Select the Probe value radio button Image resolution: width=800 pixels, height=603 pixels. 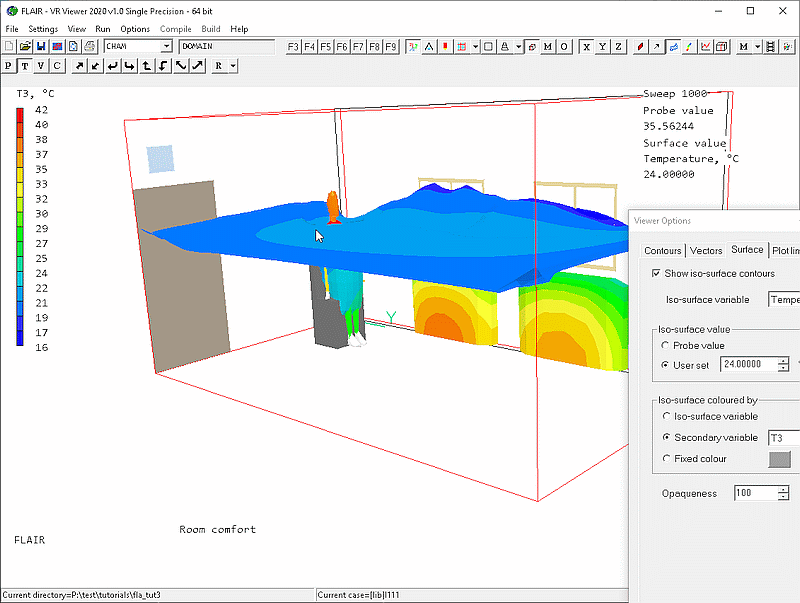click(x=667, y=345)
